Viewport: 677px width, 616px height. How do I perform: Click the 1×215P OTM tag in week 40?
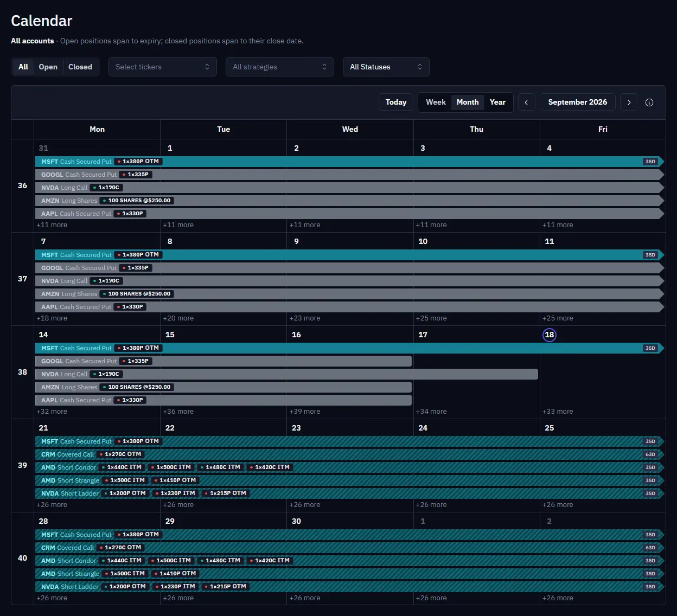tap(226, 587)
